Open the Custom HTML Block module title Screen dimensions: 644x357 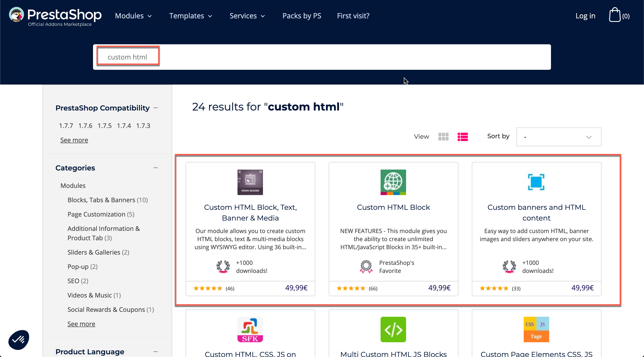pos(393,207)
